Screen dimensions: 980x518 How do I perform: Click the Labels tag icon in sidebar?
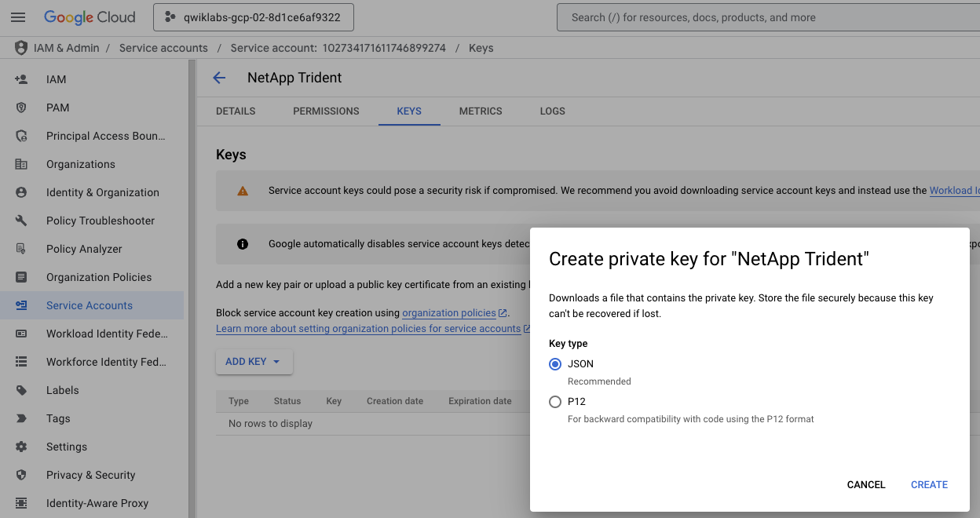pyautogui.click(x=21, y=390)
